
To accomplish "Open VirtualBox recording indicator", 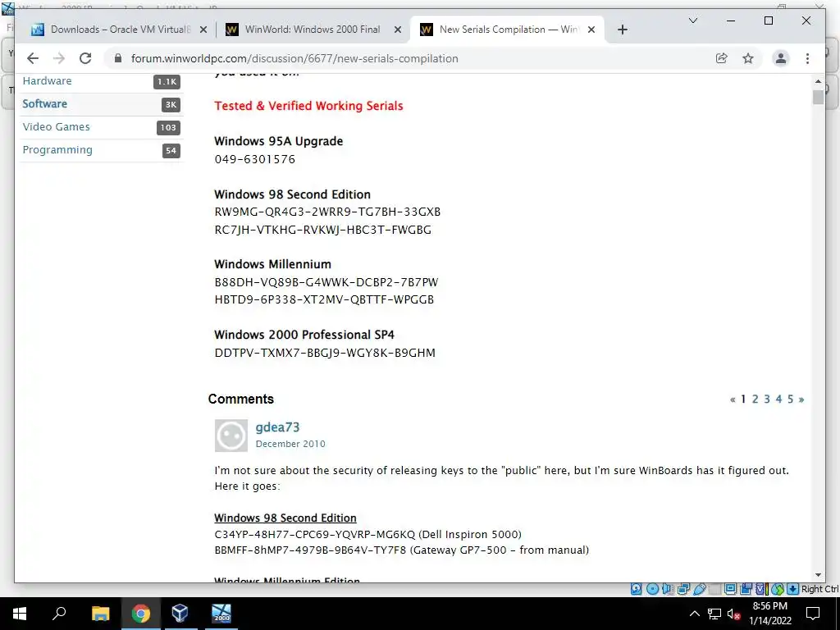I will [x=746, y=589].
